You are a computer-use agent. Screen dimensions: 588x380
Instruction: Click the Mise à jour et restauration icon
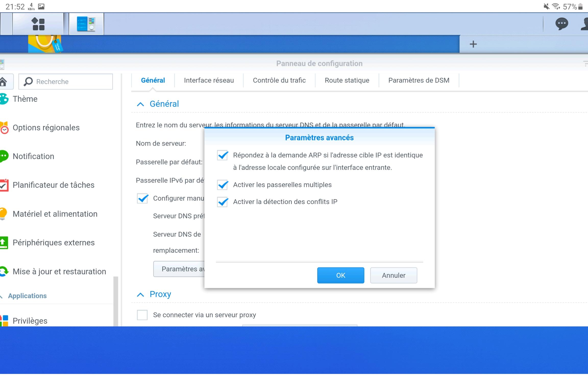4,271
